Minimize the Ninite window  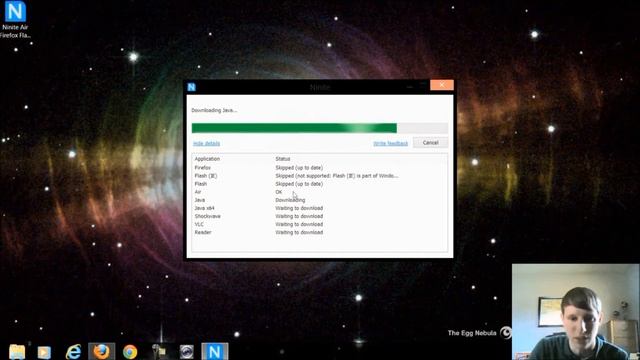[x=410, y=86]
